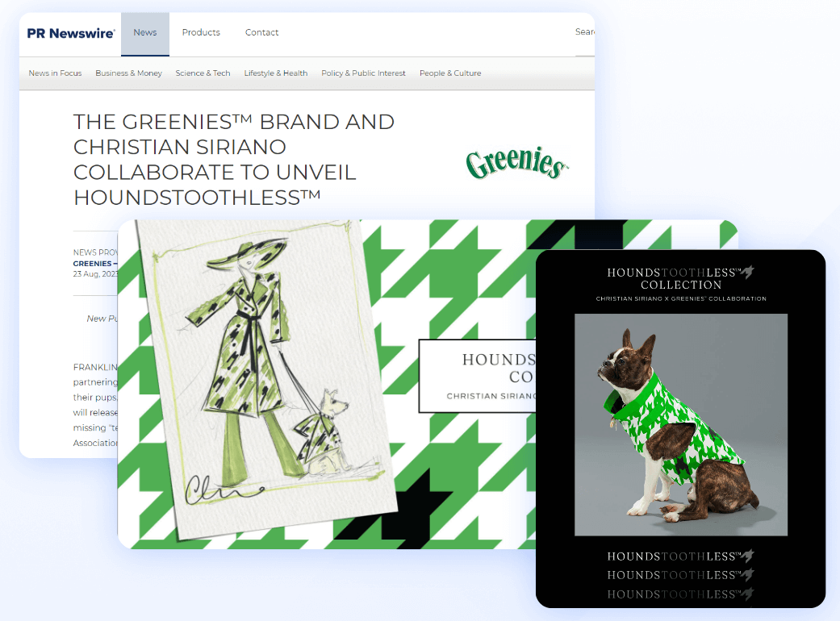Click the 23 Aug, 2023 publication date
The image size is (840, 621).
(97, 275)
